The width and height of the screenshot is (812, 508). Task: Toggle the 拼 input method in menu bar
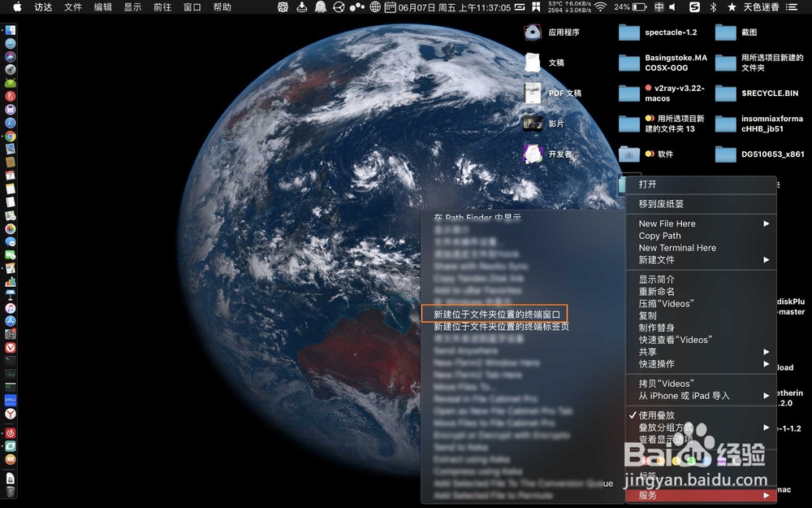coord(659,7)
